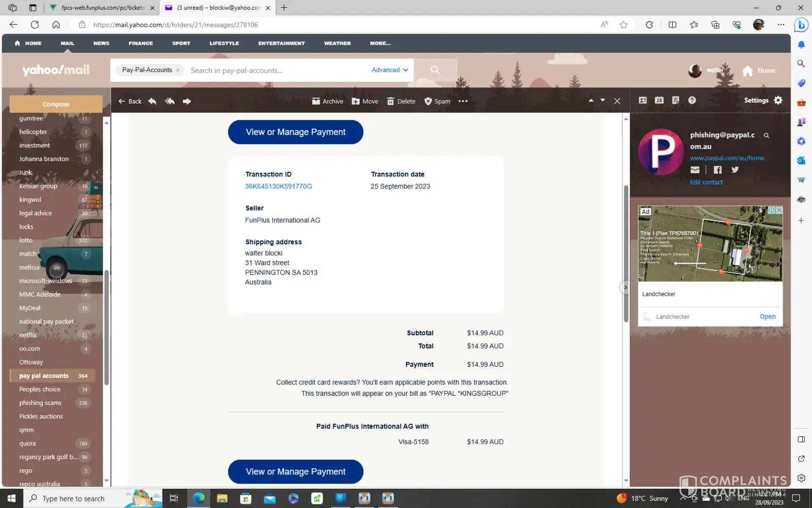
Task: Open the Bing Copilot sidebar icon
Action: point(801,24)
